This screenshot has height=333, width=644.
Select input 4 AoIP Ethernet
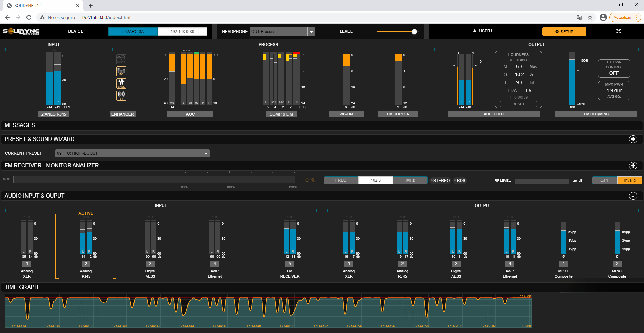click(x=215, y=264)
